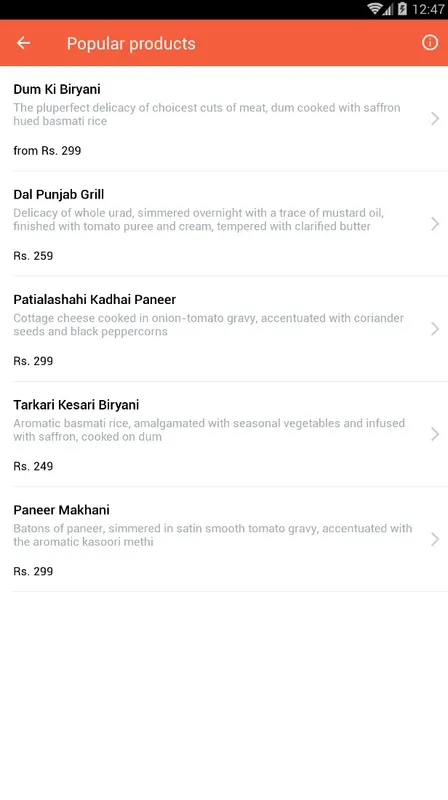Select the Dal Punjab Grill title

(59, 194)
